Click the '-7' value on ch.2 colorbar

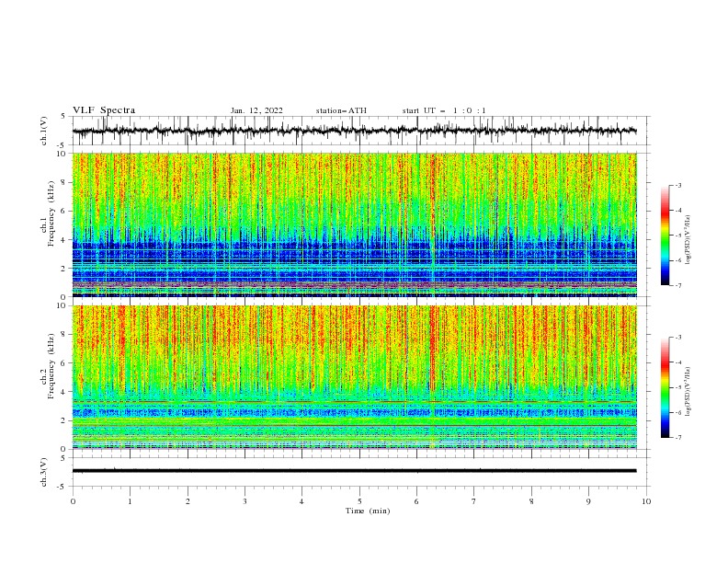pos(678,438)
